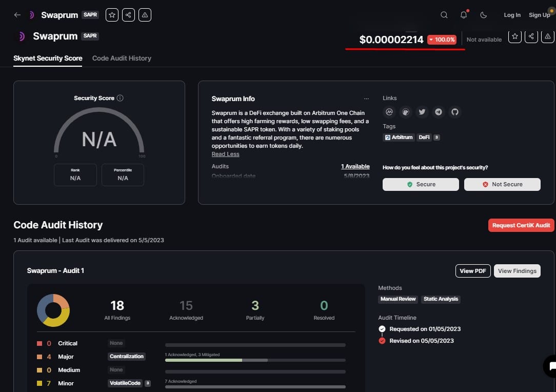
Task: Click the Rank N/A box
Action: click(75, 175)
